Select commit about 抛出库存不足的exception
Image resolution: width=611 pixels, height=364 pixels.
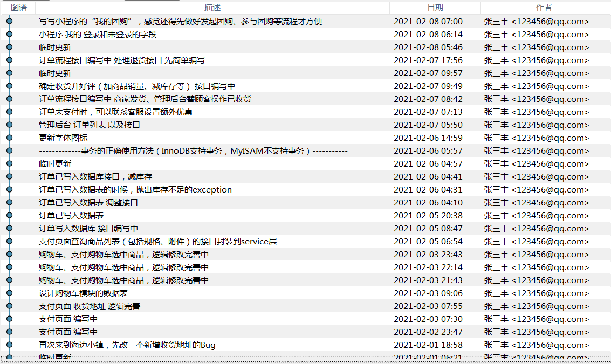click(135, 190)
